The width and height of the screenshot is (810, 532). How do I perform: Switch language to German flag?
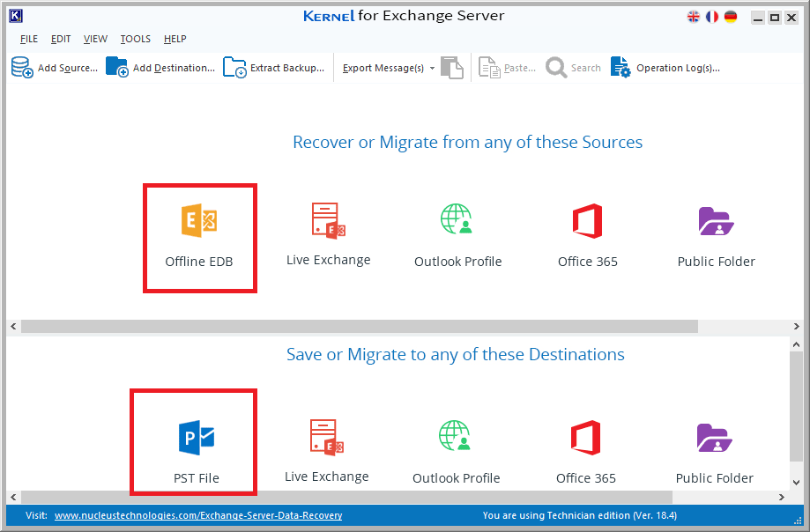(x=731, y=17)
